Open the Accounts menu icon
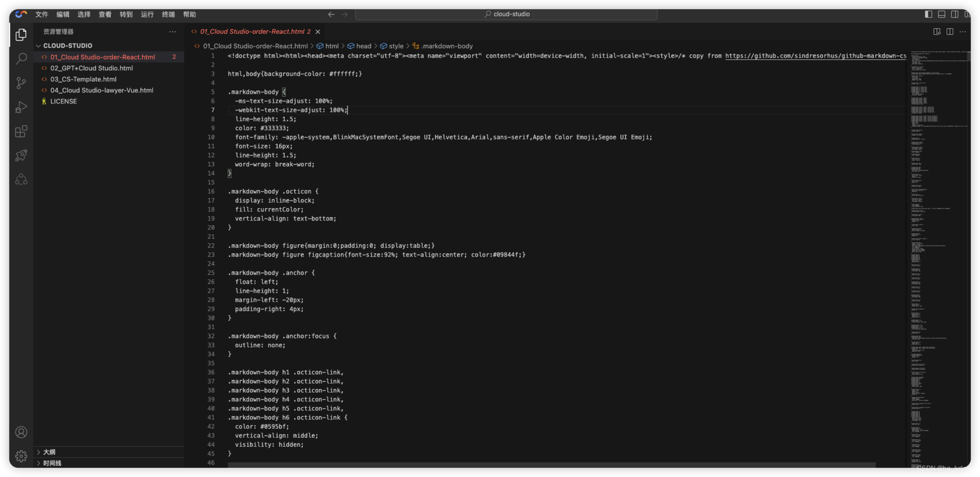The height and width of the screenshot is (477, 980). pos(21,432)
